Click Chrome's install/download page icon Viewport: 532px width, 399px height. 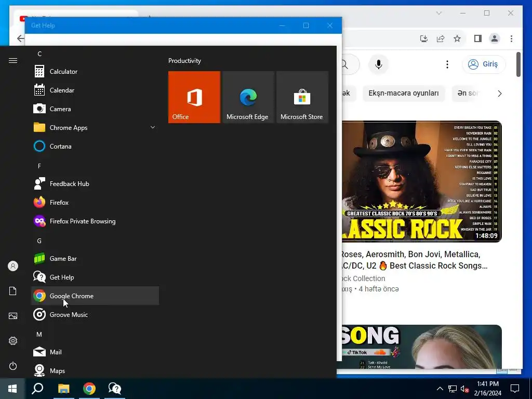click(424, 38)
